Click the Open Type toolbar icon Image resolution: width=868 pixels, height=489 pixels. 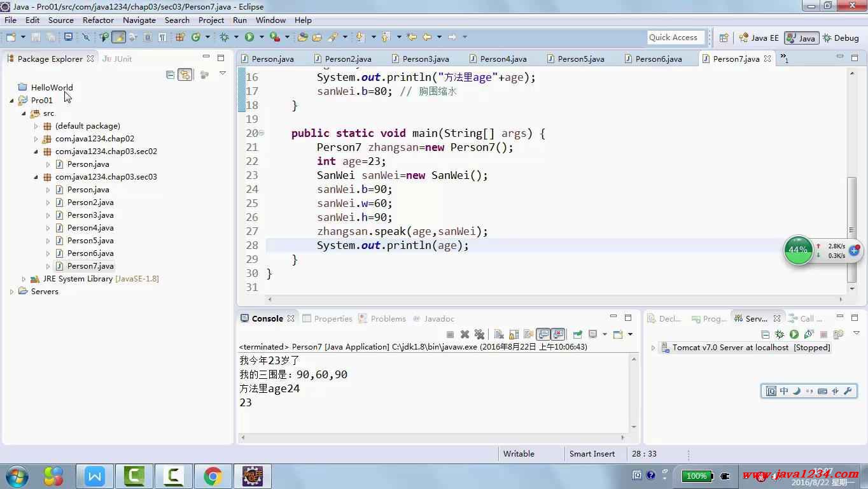[x=303, y=37]
